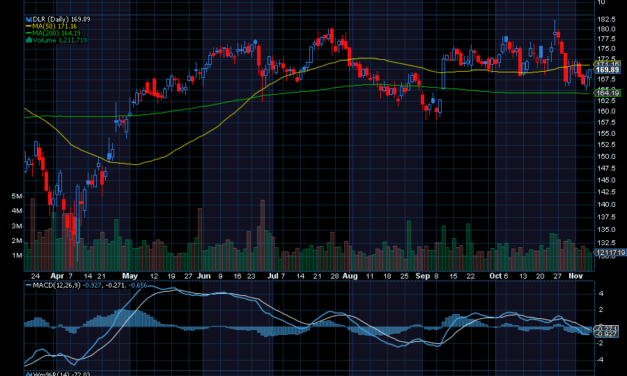Viewport: 627px width, 376px height.
Task: Click the Sep date axis label
Action: click(423, 276)
